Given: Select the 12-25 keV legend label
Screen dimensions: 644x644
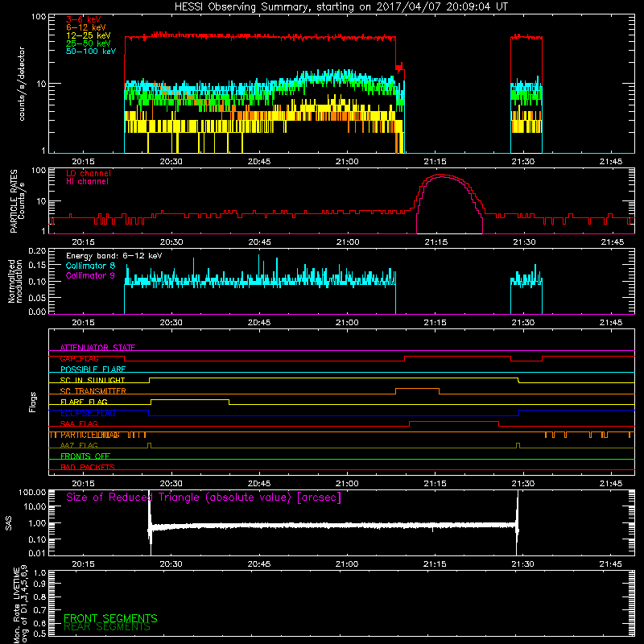Looking at the screenshot, I should click(x=89, y=35).
